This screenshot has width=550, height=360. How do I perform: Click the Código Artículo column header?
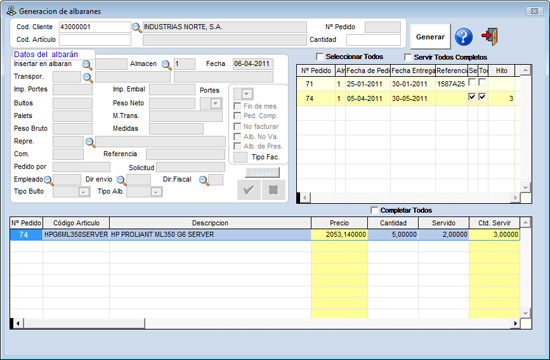(x=76, y=223)
